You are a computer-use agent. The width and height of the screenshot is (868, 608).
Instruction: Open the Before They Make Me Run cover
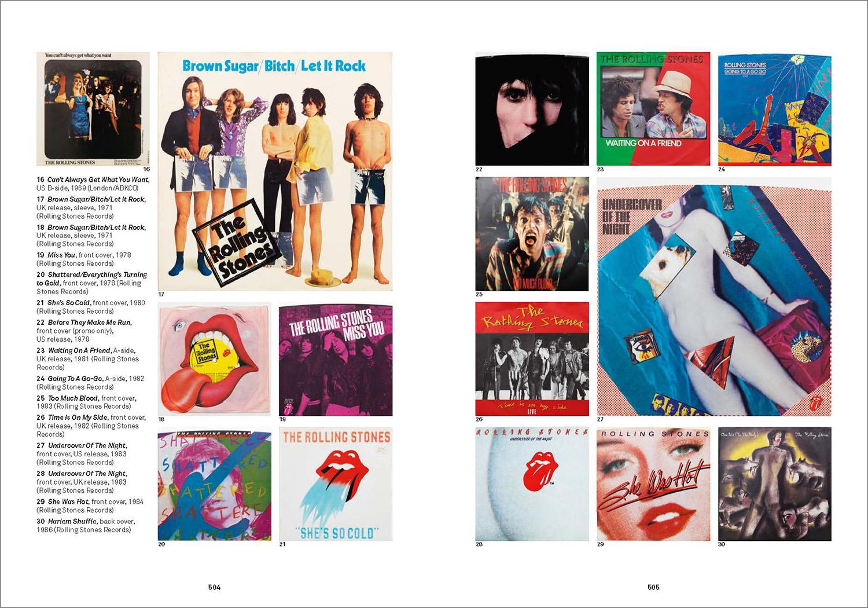532,109
